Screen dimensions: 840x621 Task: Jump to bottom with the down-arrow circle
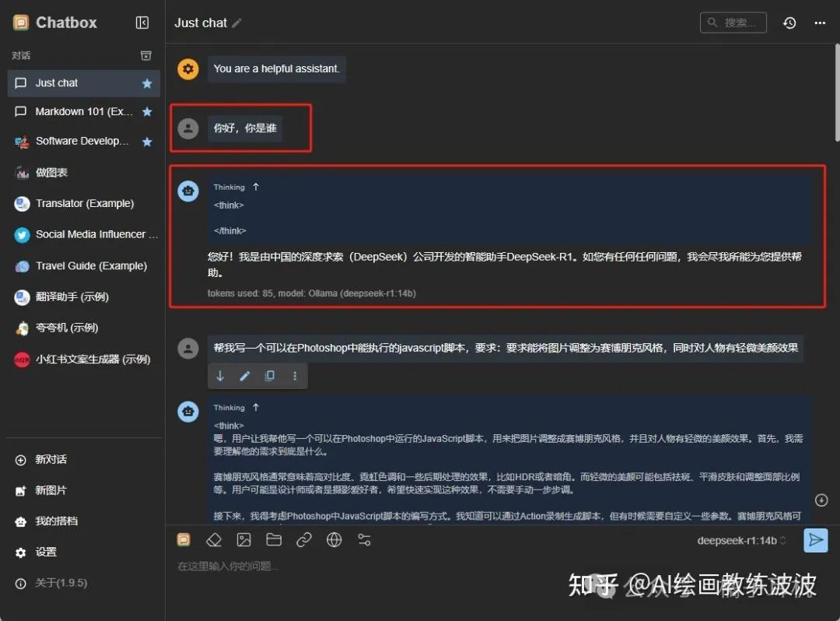click(x=821, y=500)
